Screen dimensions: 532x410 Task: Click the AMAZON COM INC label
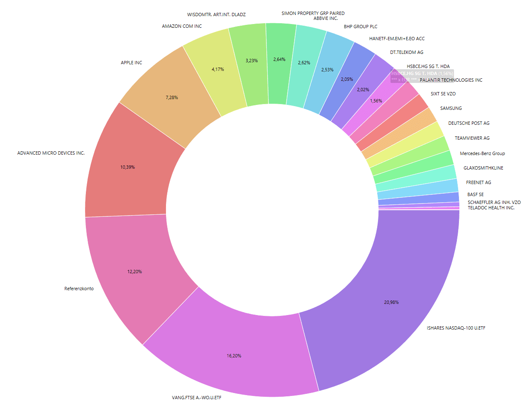182,26
